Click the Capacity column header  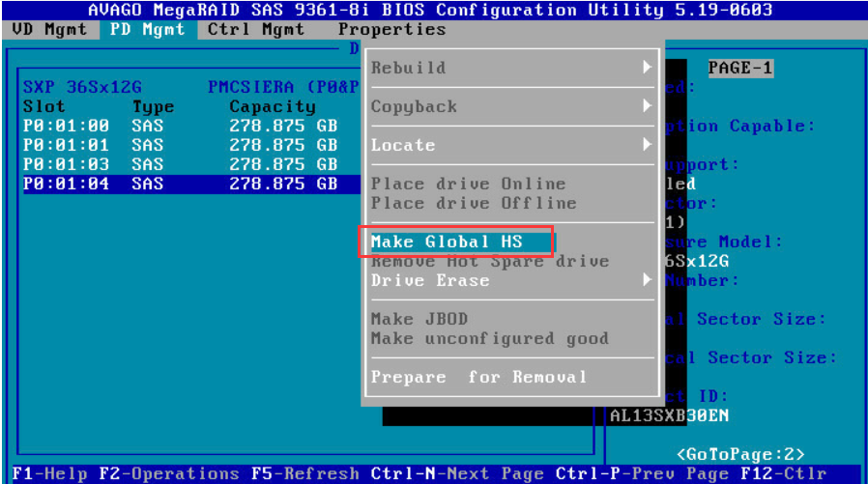pos(273,106)
